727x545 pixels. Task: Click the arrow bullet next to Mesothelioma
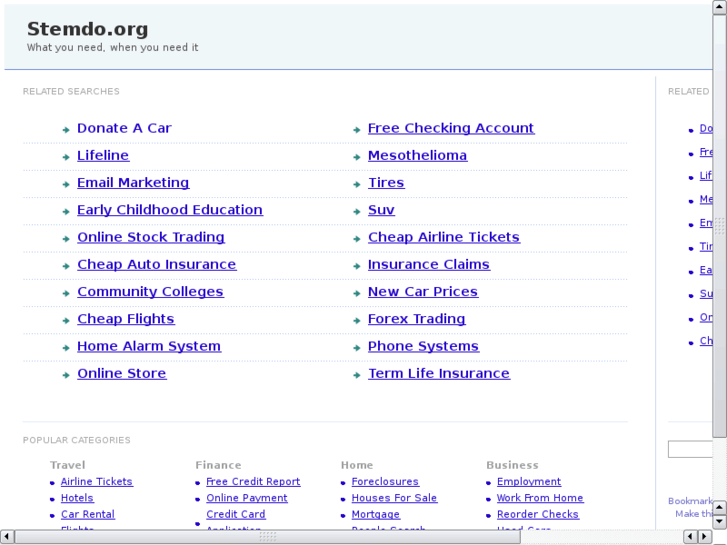click(x=357, y=157)
